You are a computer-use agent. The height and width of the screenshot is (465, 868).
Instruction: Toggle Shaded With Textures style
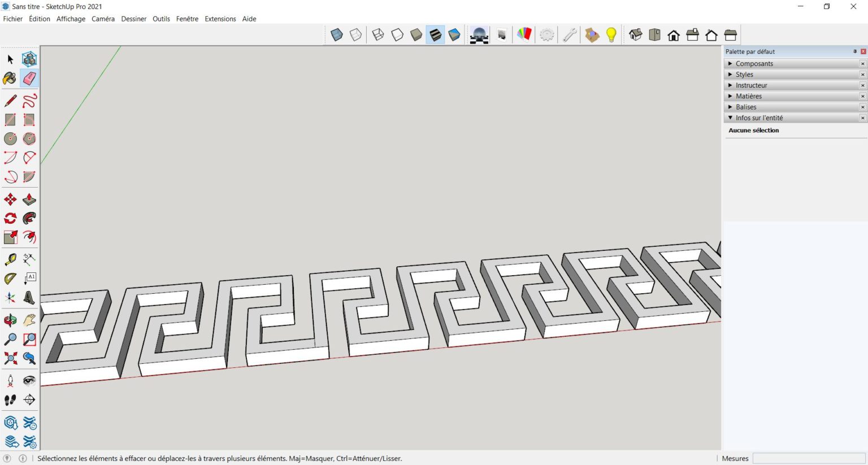(435, 35)
